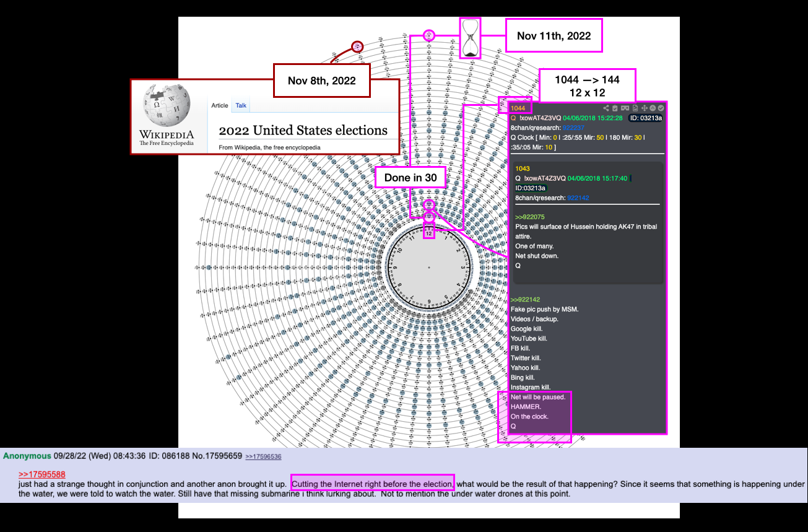Click the 'Videos / backup.' line
Image resolution: width=808 pixels, height=532 pixels.
click(x=534, y=319)
